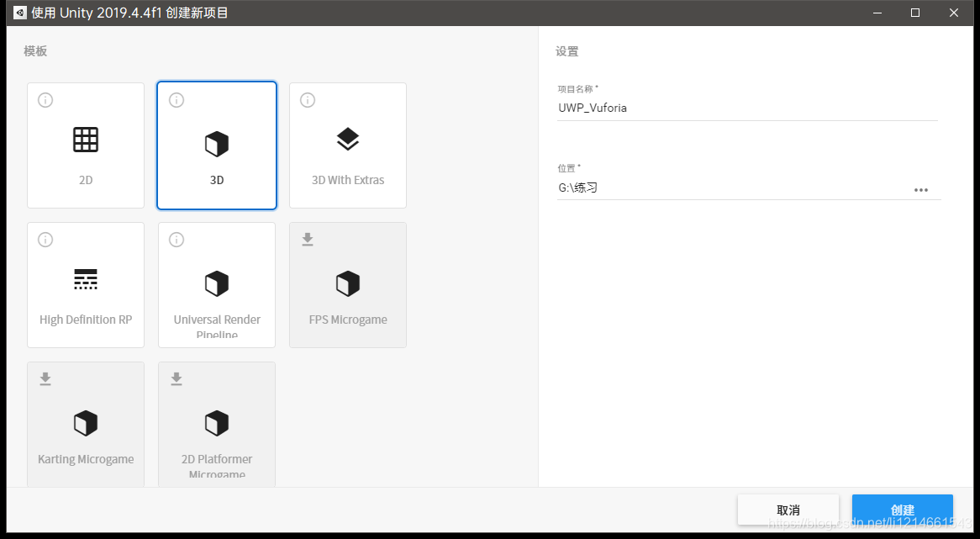980x539 pixels.
Task: Download the Karting Microgame template
Action: pyautogui.click(x=45, y=379)
